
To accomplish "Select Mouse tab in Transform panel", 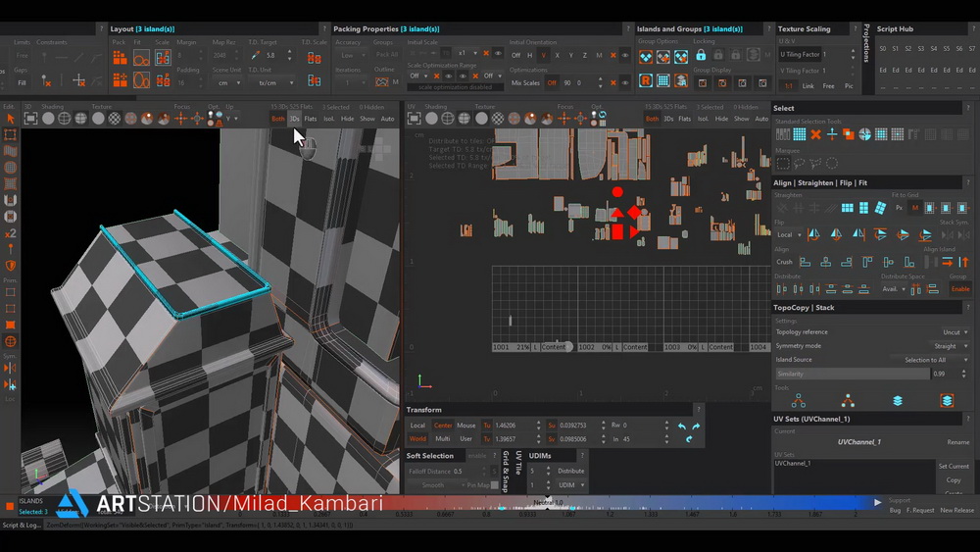I will 466,426.
